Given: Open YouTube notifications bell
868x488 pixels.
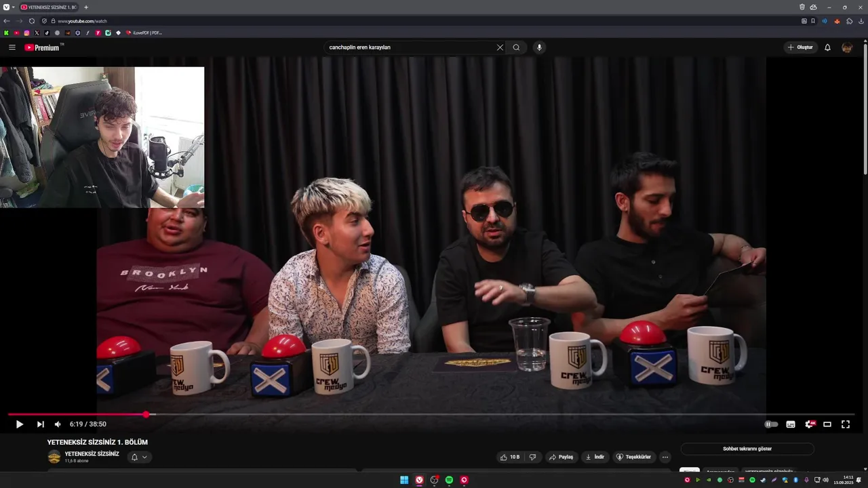Looking at the screenshot, I should pyautogui.click(x=827, y=47).
